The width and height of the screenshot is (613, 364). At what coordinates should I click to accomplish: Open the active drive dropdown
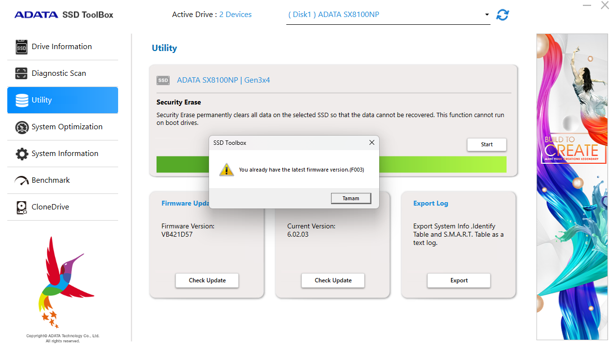pyautogui.click(x=388, y=15)
